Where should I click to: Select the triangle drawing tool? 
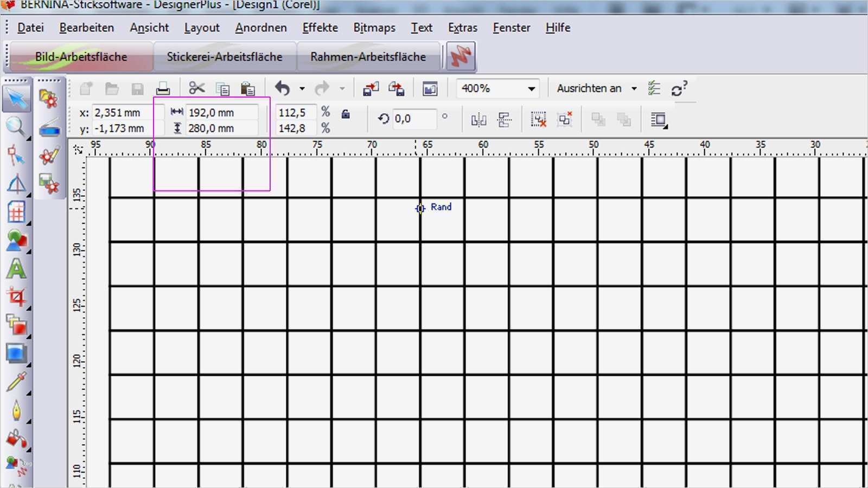16,184
